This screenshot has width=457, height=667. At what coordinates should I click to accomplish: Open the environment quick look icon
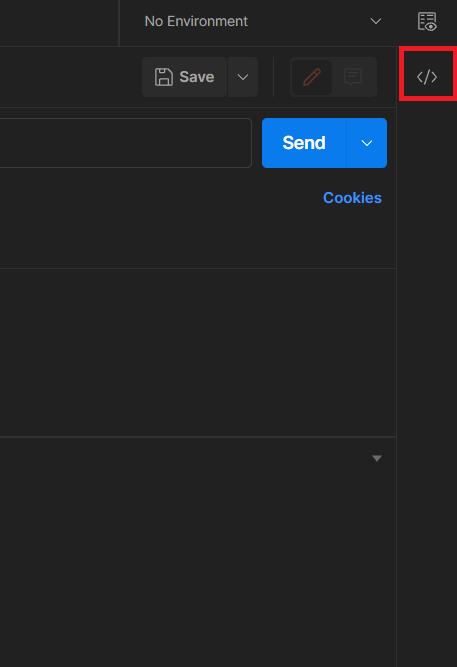427,21
